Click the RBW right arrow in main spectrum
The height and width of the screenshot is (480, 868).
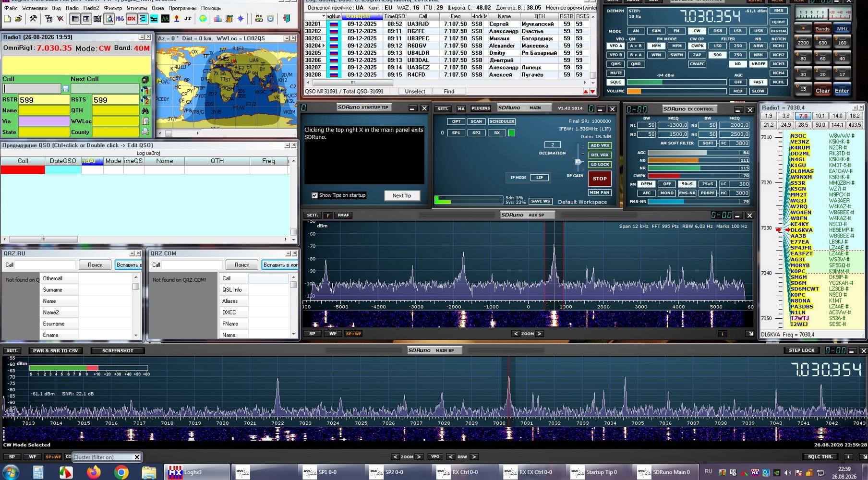tap(474, 456)
